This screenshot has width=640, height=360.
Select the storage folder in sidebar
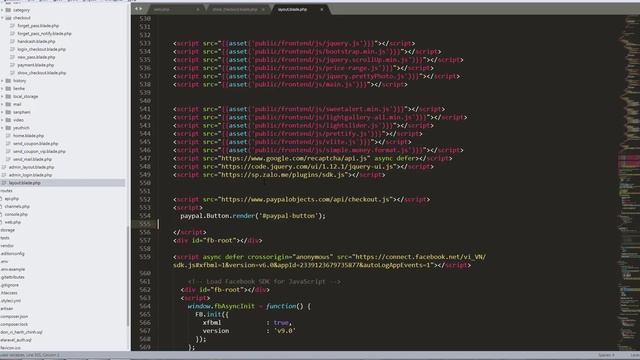[x=7, y=230]
